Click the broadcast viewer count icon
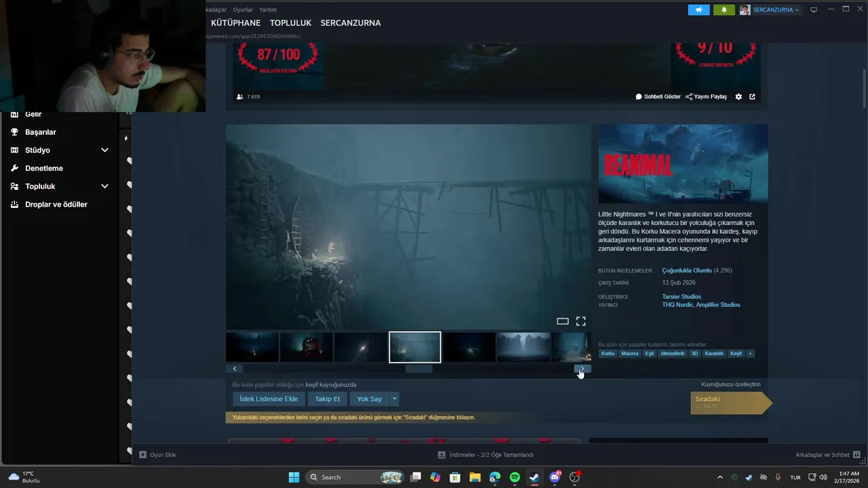868x488 pixels. click(x=239, y=97)
